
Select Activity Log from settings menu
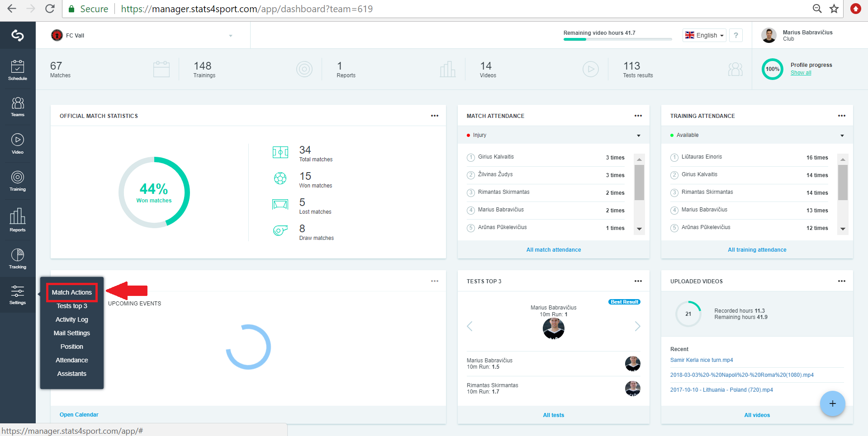click(72, 319)
